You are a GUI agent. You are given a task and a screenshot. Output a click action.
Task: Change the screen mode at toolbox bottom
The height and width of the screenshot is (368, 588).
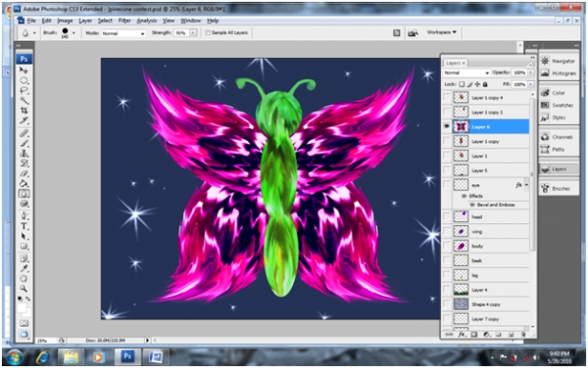pyautogui.click(x=24, y=335)
